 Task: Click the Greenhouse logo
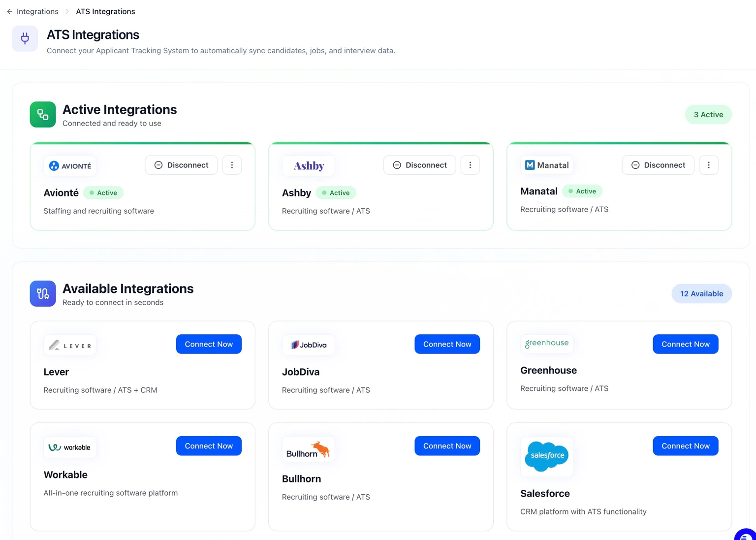pyautogui.click(x=547, y=344)
